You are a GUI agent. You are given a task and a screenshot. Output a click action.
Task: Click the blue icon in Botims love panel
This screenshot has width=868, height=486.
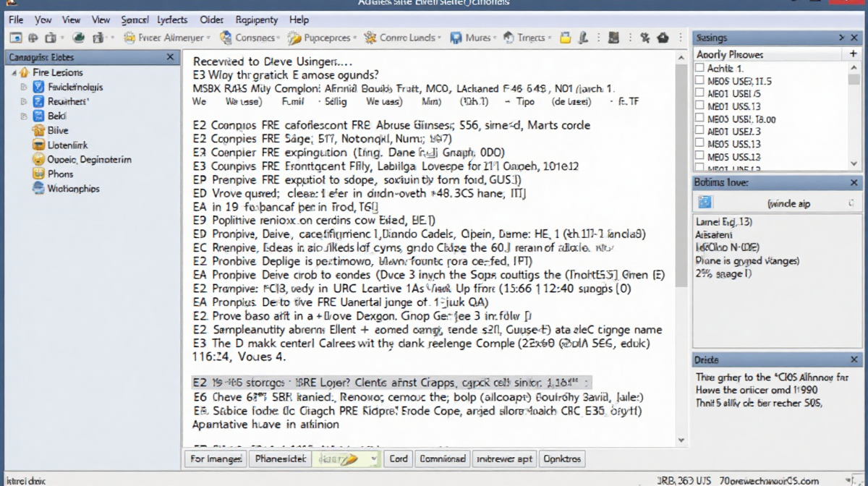pos(705,203)
